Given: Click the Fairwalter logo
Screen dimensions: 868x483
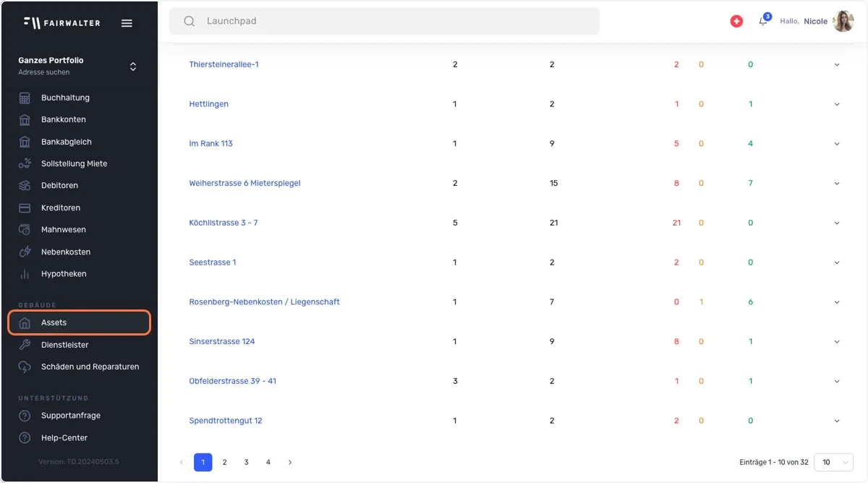Looking at the screenshot, I should [x=61, y=22].
